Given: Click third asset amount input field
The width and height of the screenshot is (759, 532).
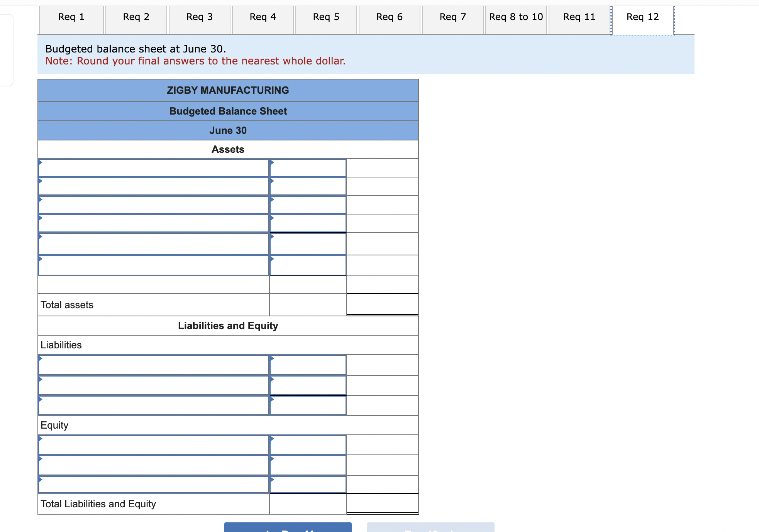Looking at the screenshot, I should (308, 205).
